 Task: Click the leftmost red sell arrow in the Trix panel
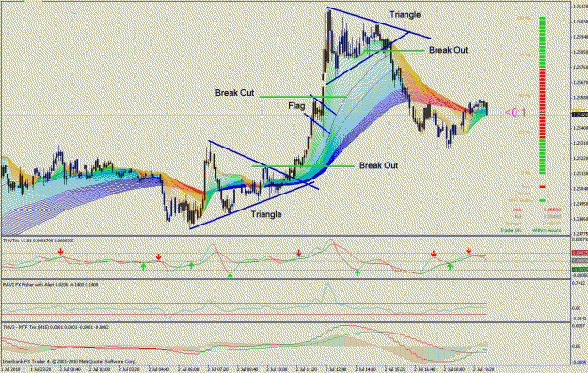pos(61,251)
